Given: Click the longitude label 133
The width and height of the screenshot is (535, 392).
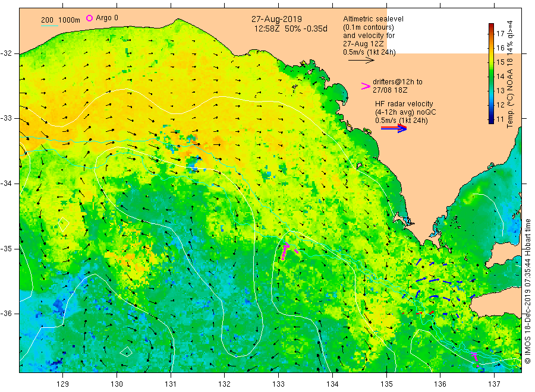Looking at the screenshot, I should tap(278, 384).
